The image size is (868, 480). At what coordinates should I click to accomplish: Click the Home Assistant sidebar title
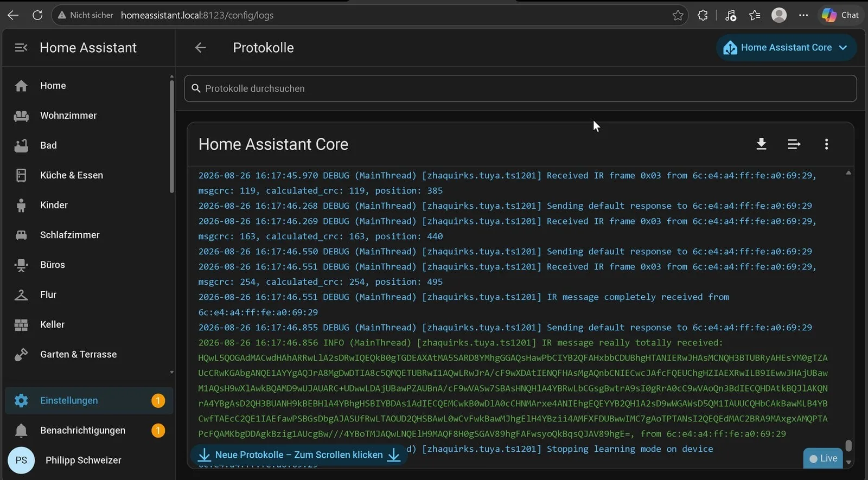pos(88,48)
